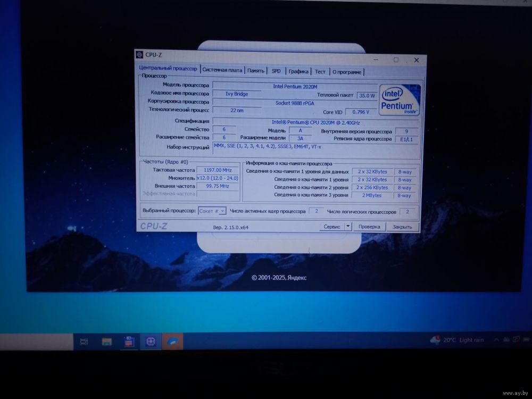Open the Тест tab
This screenshot has height=399, width=532.
[x=320, y=72]
